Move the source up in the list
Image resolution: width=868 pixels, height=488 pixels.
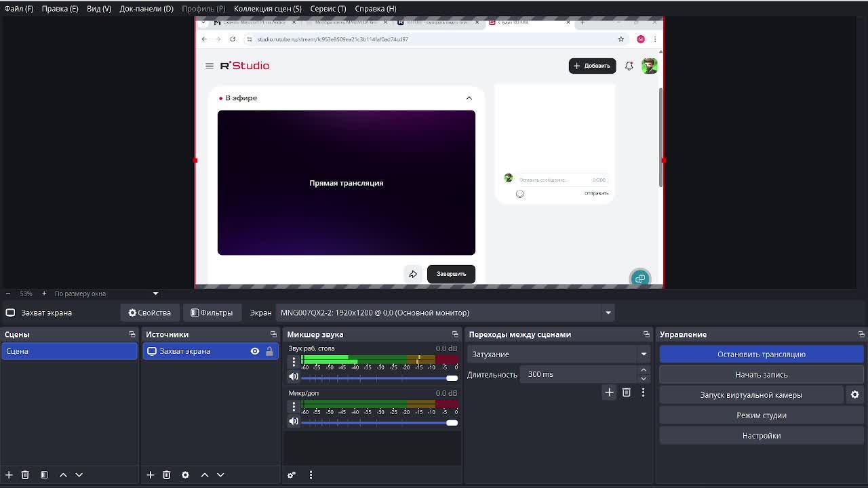point(205,475)
